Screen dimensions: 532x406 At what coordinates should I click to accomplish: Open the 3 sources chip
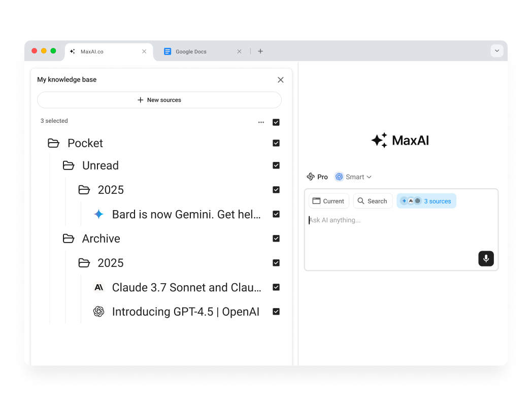click(426, 201)
